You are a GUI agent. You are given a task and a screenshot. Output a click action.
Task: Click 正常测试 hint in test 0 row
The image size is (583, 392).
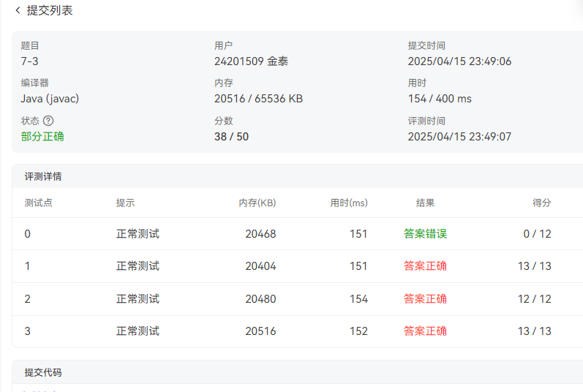tap(138, 234)
